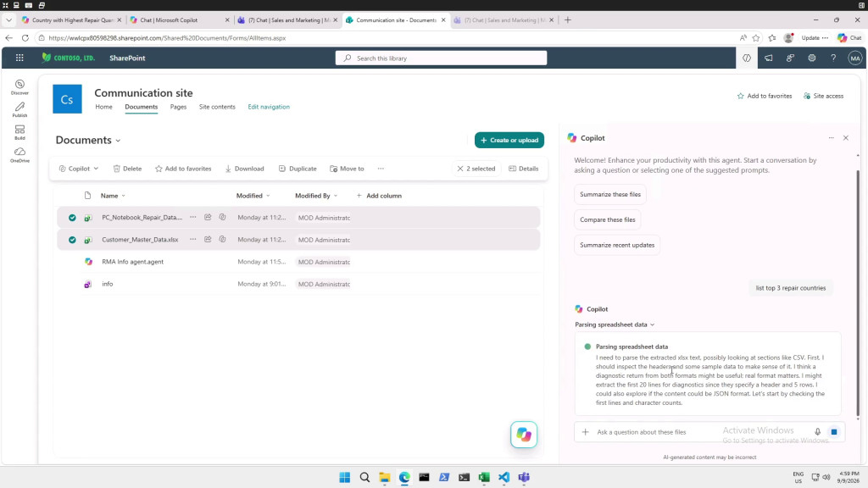Open Microsoft Teams from the taskbar
868x488 pixels.
524,477
